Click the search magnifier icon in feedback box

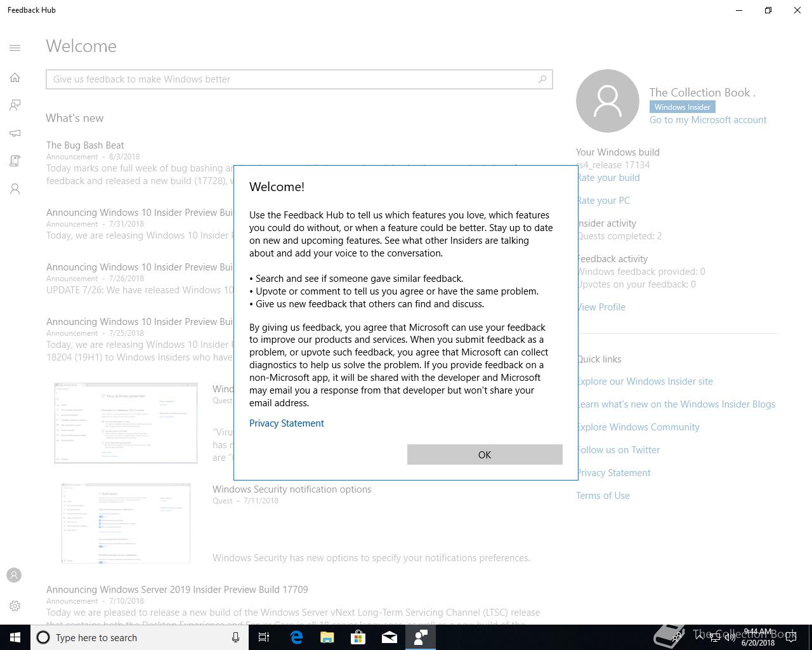[x=542, y=79]
